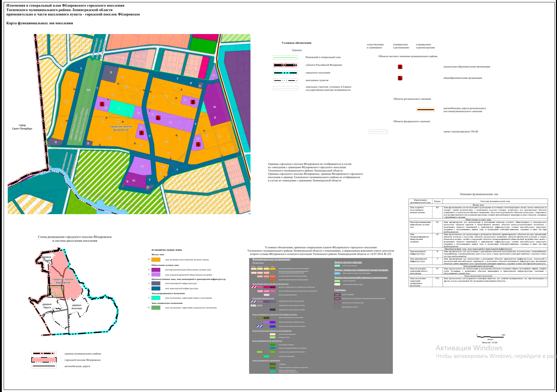Screen dimensions: 557x392
Task: Click the school icon in the map center
Action: tap(158, 118)
